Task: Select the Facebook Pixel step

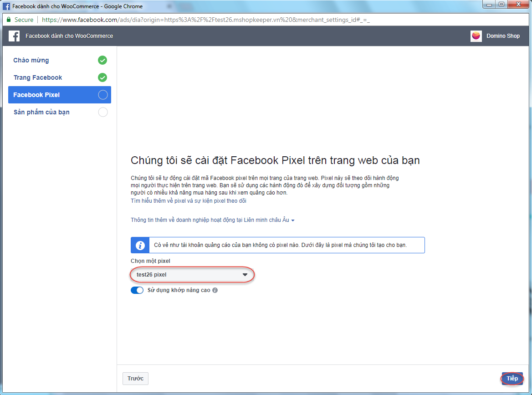Action: (x=60, y=95)
